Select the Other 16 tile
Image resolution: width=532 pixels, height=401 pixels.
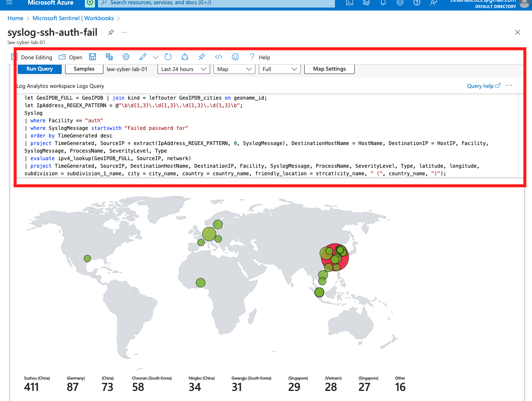coord(400,384)
